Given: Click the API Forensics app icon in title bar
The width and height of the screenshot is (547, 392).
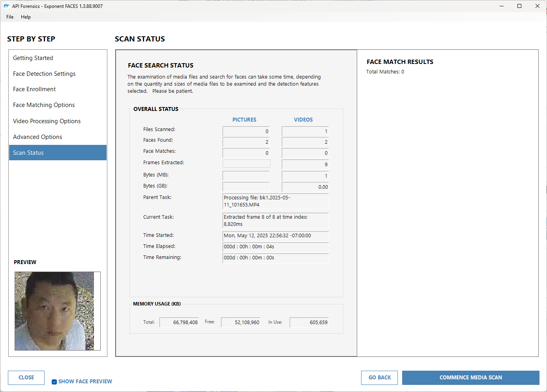Looking at the screenshot, I should (x=6, y=6).
